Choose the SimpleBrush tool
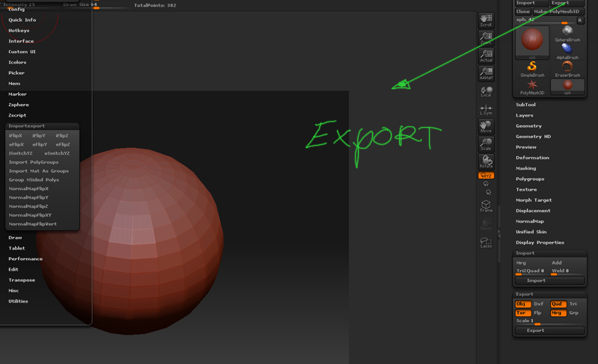The image size is (598, 364). (532, 69)
